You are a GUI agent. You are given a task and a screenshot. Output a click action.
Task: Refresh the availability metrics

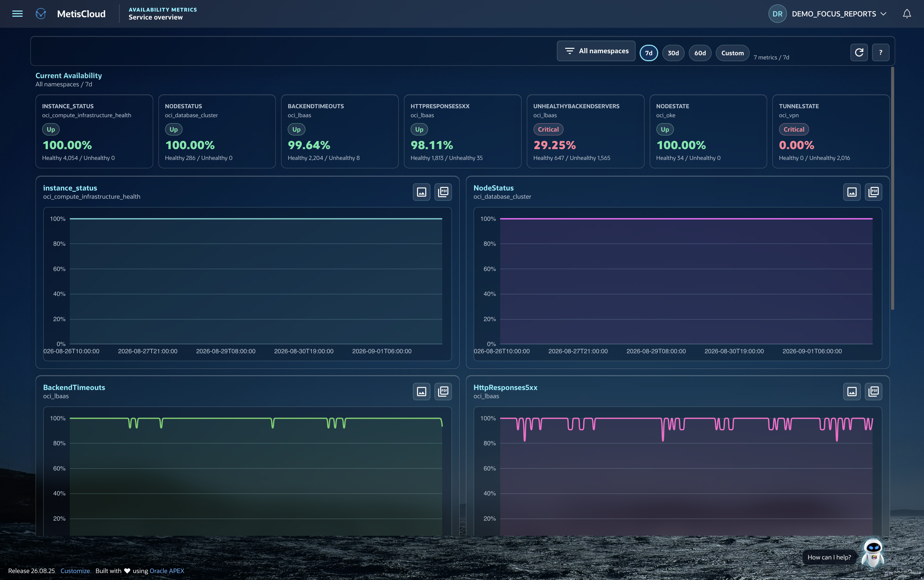(x=859, y=52)
